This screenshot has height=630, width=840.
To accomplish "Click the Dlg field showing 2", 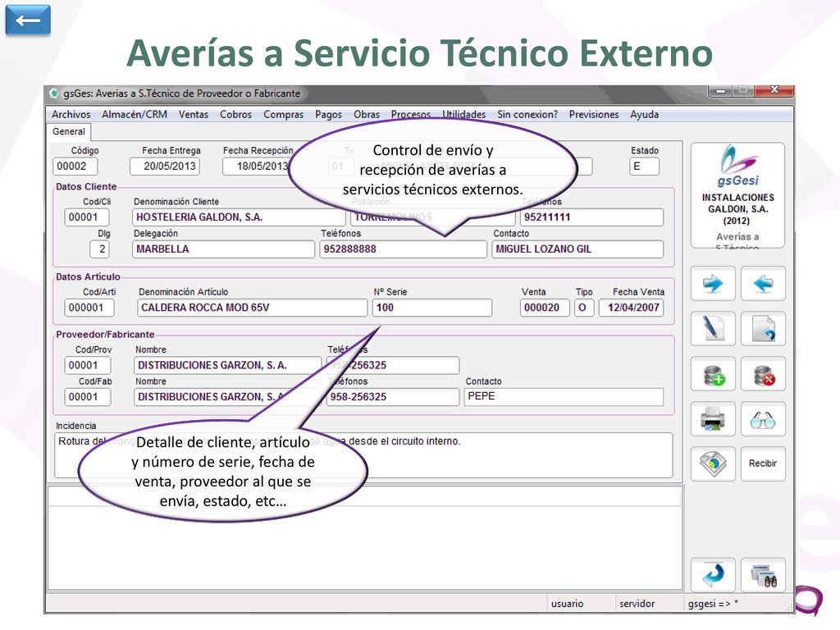I will (x=99, y=249).
